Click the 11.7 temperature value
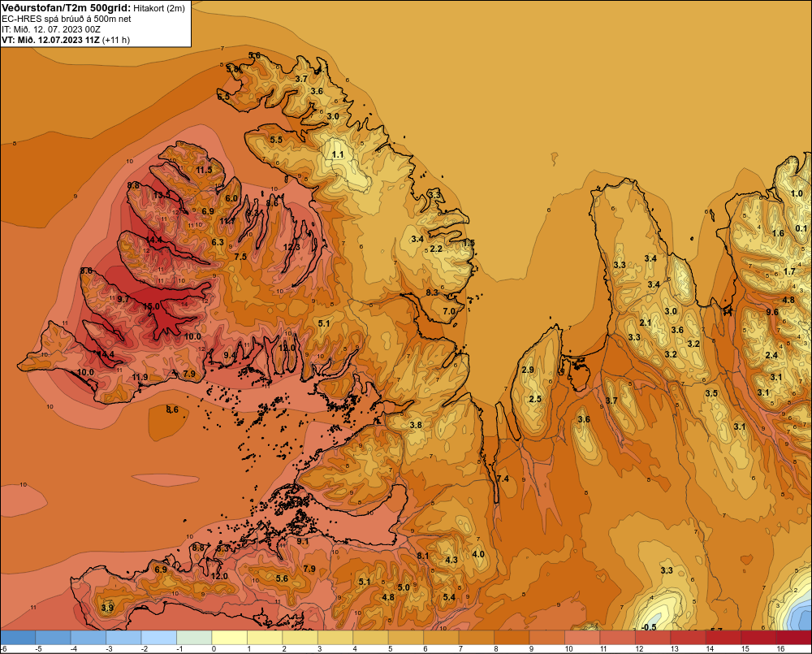Screen dimensions: 812x654 click(227, 221)
